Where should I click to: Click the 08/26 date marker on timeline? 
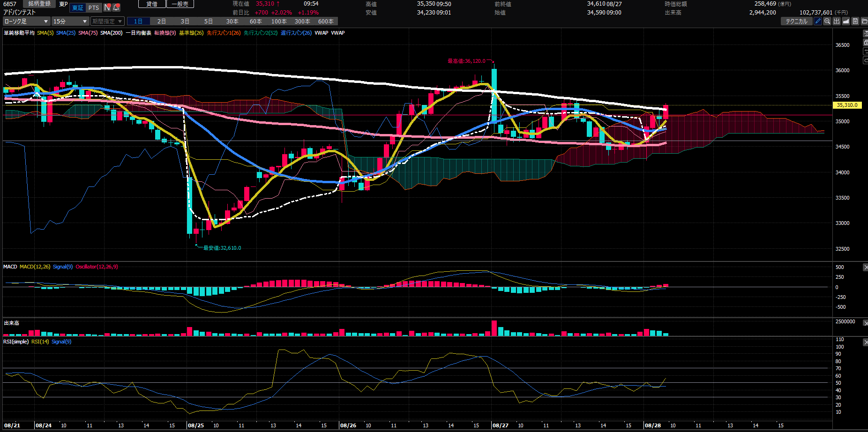point(348,425)
